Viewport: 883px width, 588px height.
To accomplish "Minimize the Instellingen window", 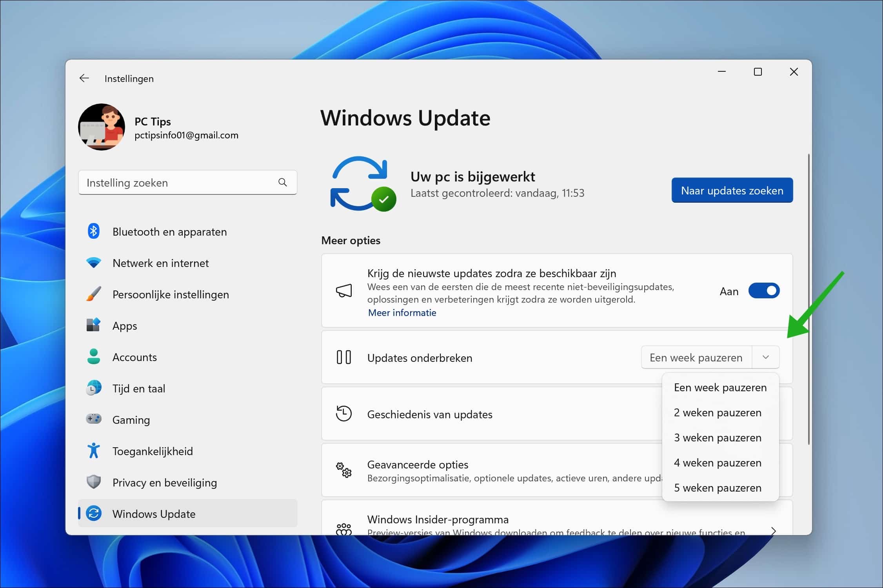I will (x=722, y=72).
